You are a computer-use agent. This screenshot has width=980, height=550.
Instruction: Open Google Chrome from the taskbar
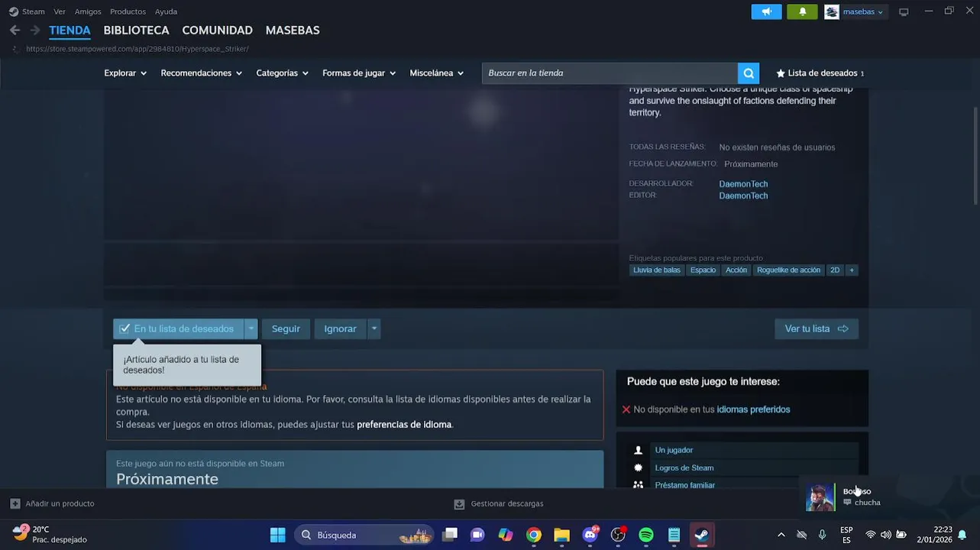click(534, 535)
